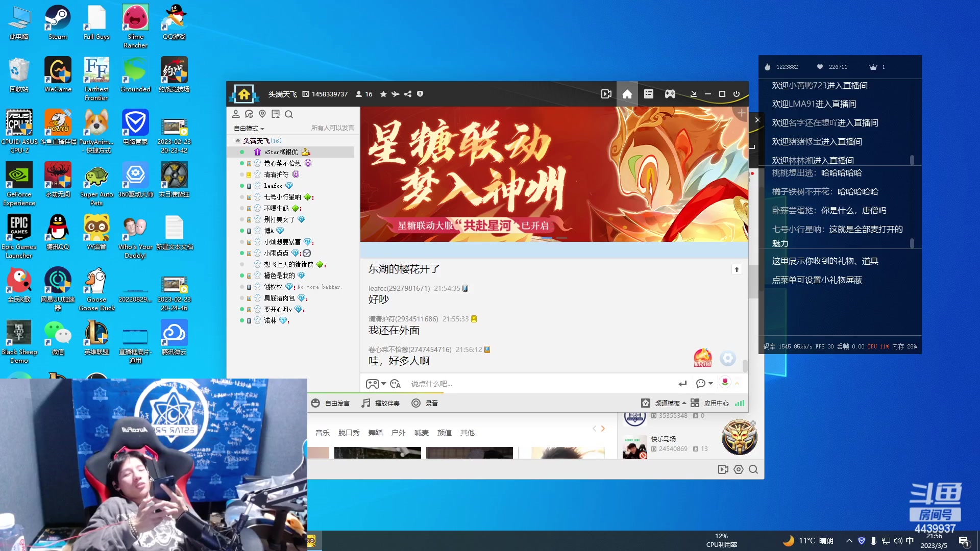Click the airplane icon beside the favorite star
The image size is (980, 551).
[395, 94]
